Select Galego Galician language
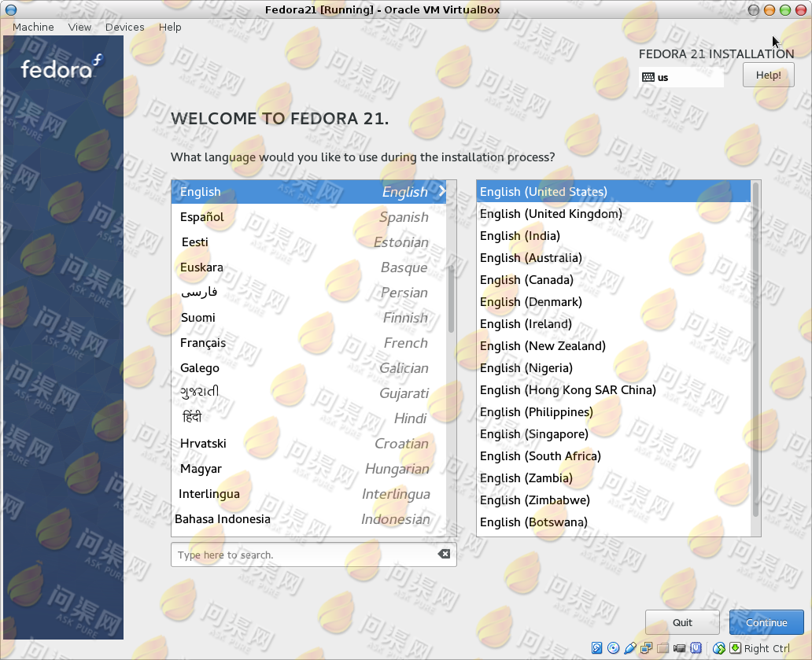The width and height of the screenshot is (812, 660). point(308,368)
